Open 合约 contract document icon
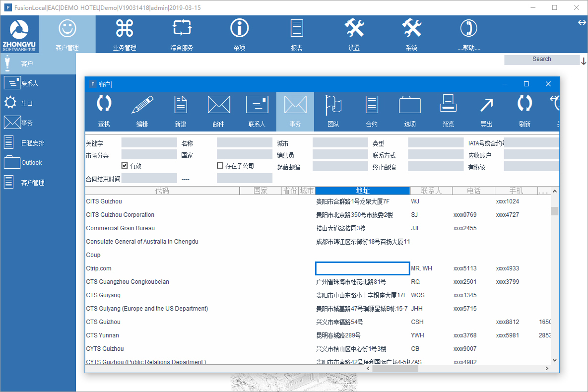 tap(372, 111)
